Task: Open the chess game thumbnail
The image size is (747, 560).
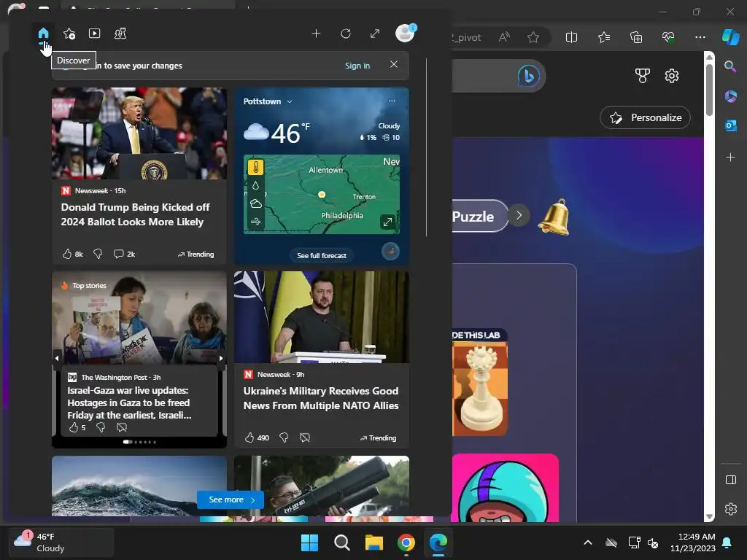Action: click(x=480, y=382)
